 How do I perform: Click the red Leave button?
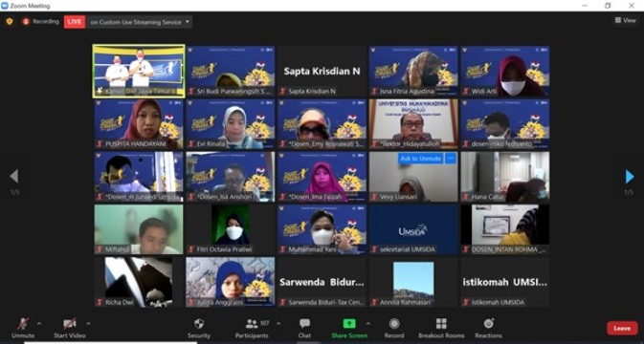[622, 328]
